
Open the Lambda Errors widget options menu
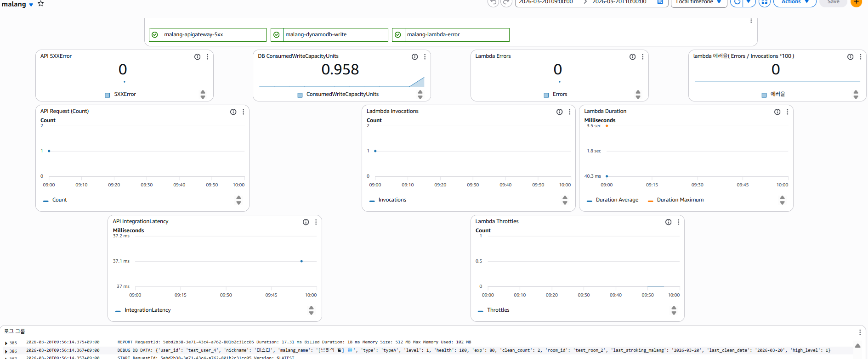pyautogui.click(x=642, y=57)
